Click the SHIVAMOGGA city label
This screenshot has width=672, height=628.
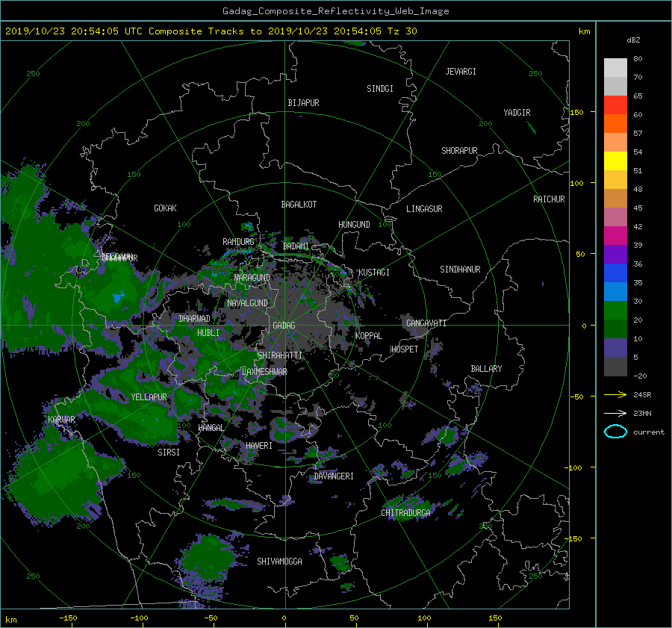pyautogui.click(x=279, y=561)
